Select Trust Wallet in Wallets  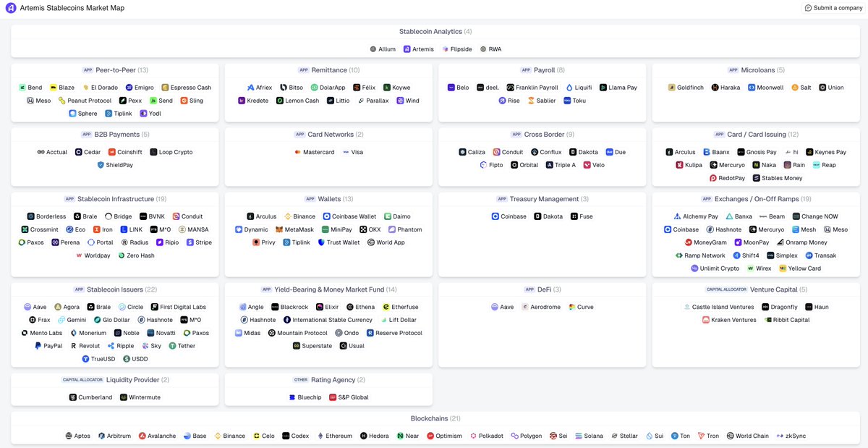pyautogui.click(x=339, y=242)
